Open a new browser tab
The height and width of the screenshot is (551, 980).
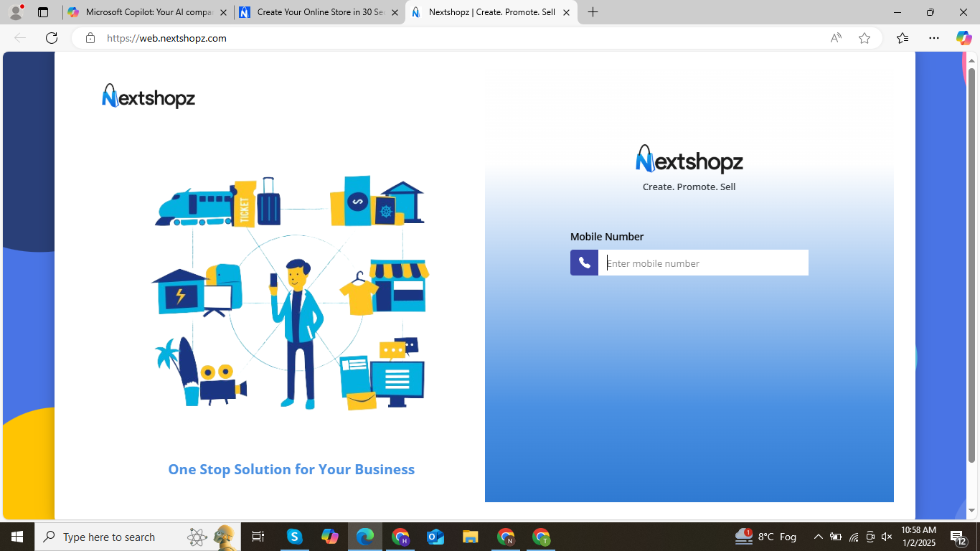[593, 12]
